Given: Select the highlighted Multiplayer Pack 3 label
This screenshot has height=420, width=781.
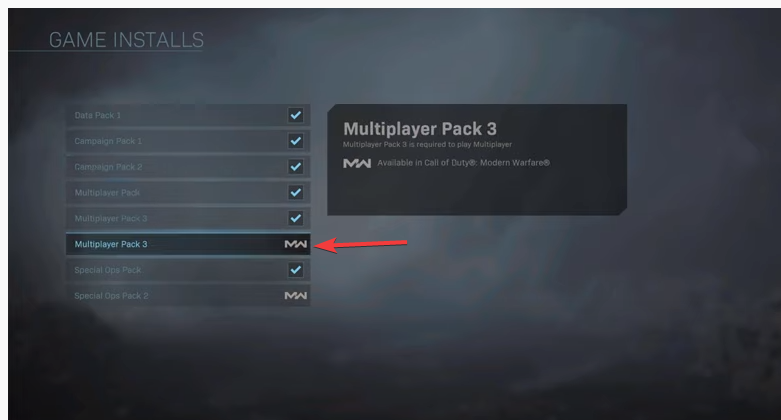Looking at the screenshot, I should (111, 244).
